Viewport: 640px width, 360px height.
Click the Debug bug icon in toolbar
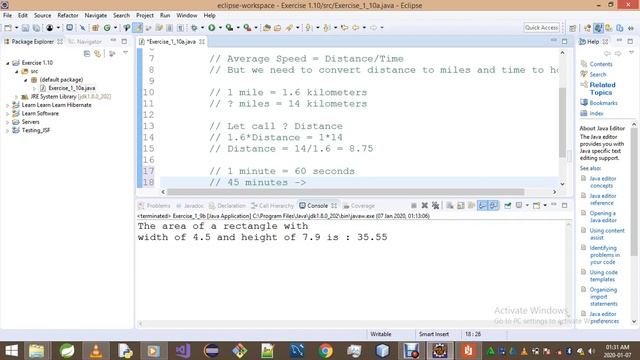pos(194,28)
